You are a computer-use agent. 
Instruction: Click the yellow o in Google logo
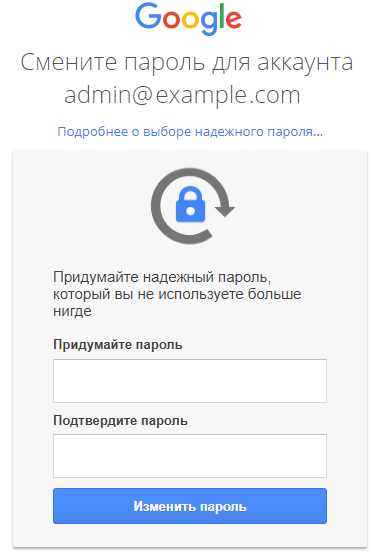tap(190, 19)
